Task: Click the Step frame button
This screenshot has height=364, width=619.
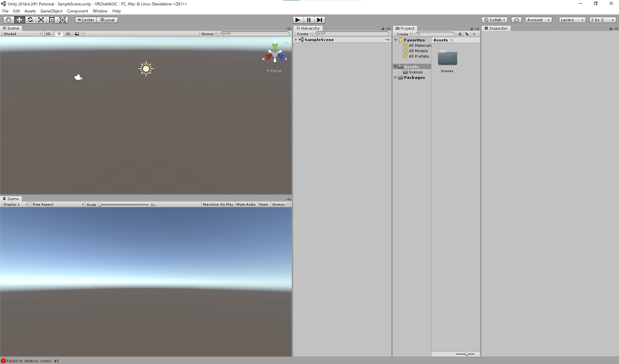Action: pos(319,20)
